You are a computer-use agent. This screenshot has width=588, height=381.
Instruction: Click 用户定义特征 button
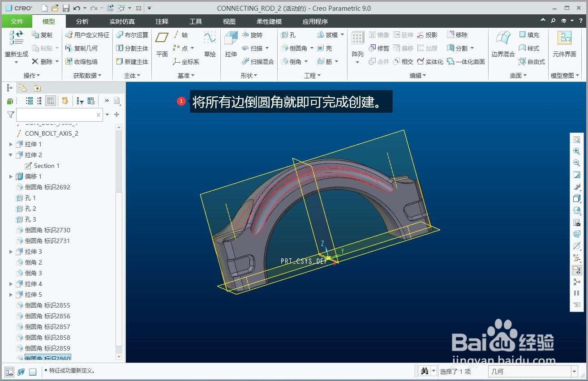87,35
